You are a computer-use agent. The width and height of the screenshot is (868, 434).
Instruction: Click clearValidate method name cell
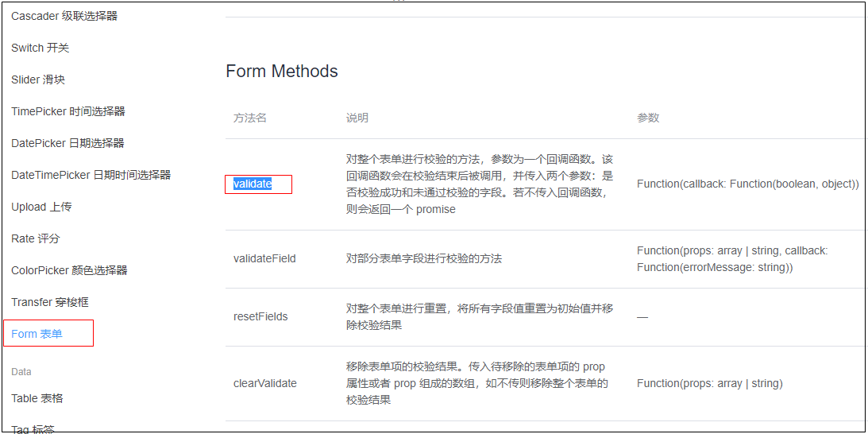[265, 383]
